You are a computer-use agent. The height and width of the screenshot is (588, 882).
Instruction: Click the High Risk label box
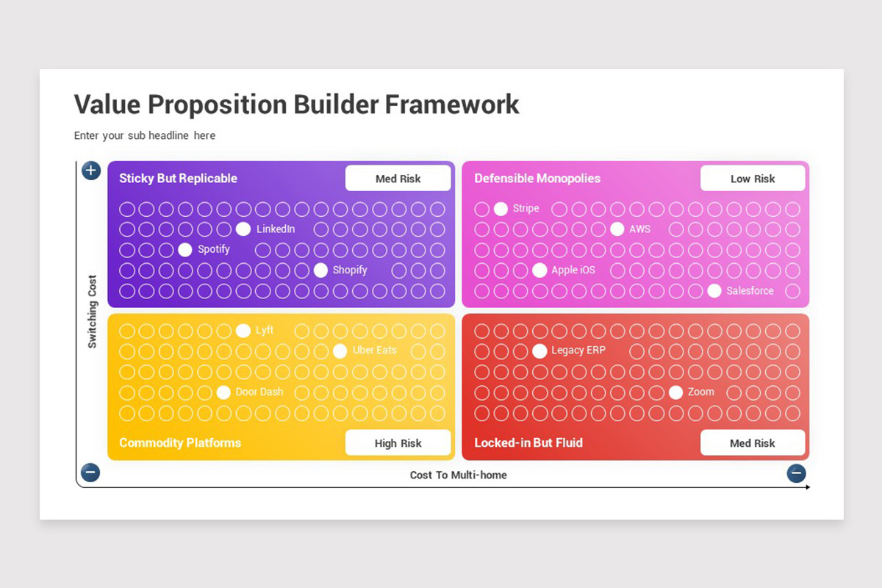(398, 443)
